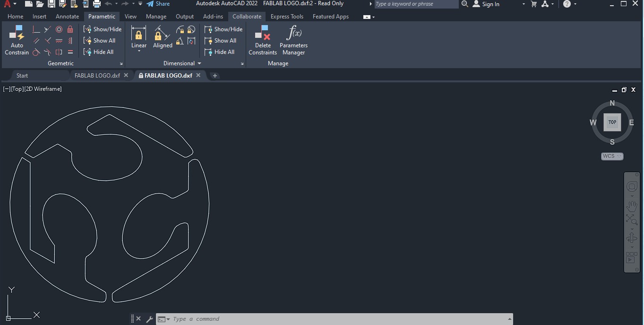
Task: Apply the Equal geometric constraint
Action: [70, 52]
